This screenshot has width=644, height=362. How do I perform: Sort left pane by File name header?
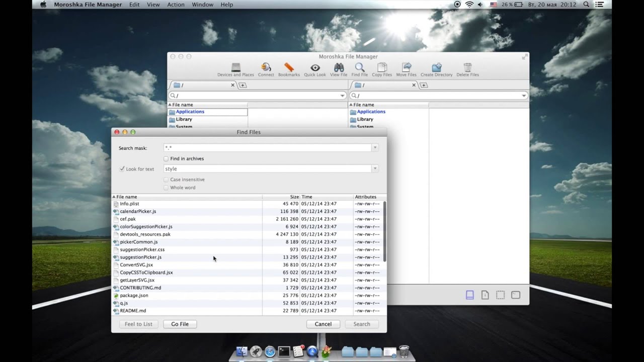point(207,105)
